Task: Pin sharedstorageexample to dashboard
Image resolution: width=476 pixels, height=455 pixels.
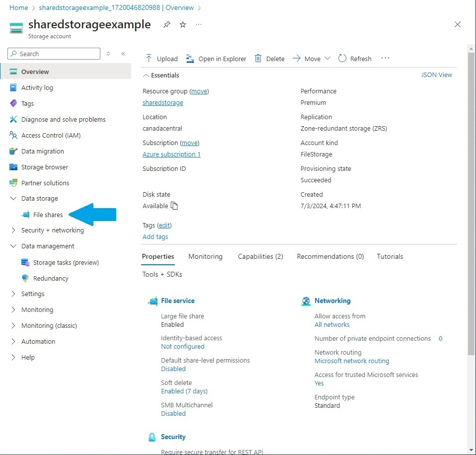Action: click(166, 24)
